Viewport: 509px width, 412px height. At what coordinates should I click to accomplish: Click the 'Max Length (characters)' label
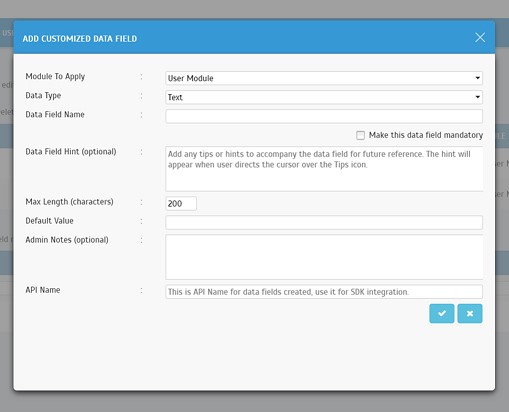pos(69,202)
